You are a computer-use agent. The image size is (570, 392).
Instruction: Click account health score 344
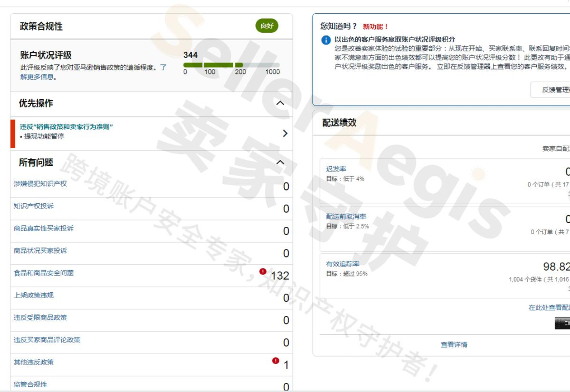(x=191, y=55)
